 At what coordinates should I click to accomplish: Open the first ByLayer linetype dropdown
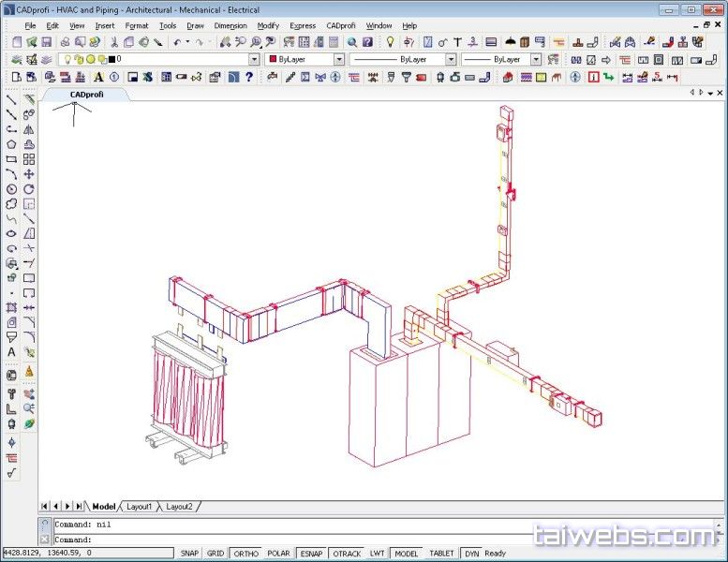tap(451, 59)
